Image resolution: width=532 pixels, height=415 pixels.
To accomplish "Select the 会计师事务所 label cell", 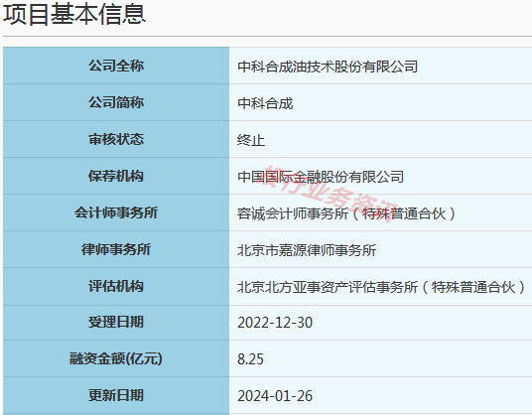I will (x=116, y=212).
